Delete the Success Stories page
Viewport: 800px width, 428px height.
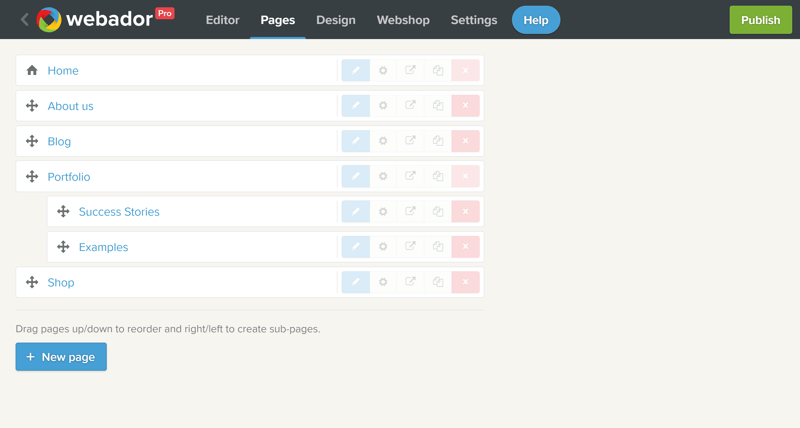(465, 212)
